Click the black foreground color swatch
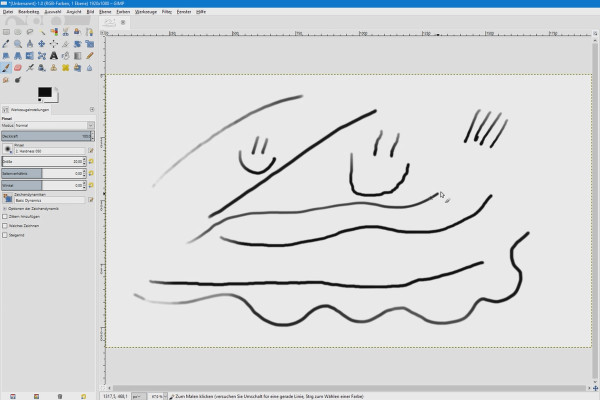This screenshot has height=400, width=600. (x=44, y=92)
